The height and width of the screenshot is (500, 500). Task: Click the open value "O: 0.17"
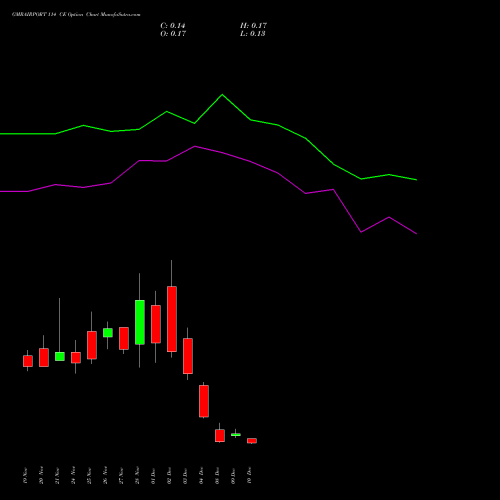click(173, 34)
